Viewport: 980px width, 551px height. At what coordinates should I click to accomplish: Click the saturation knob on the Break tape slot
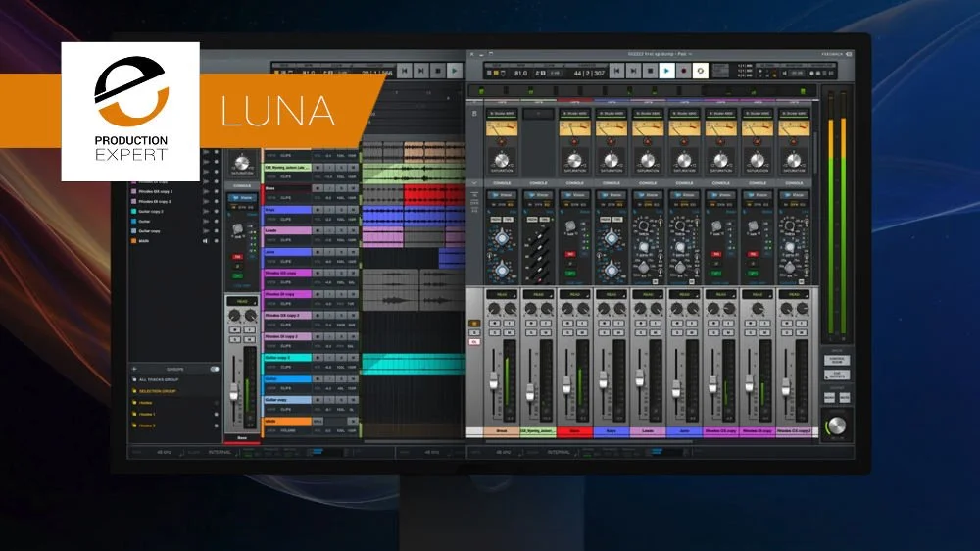[501, 159]
